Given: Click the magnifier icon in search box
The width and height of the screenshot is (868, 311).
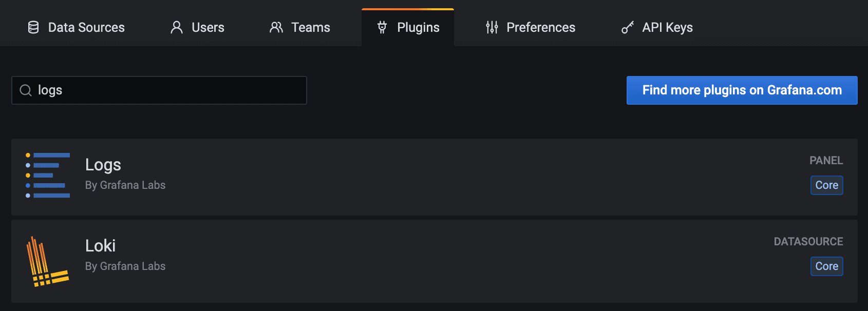Looking at the screenshot, I should [x=26, y=90].
